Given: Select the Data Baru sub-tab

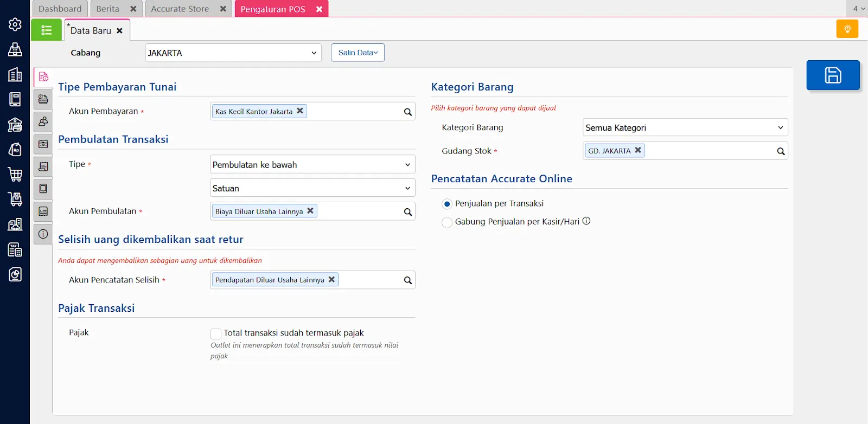Looking at the screenshot, I should 91,30.
